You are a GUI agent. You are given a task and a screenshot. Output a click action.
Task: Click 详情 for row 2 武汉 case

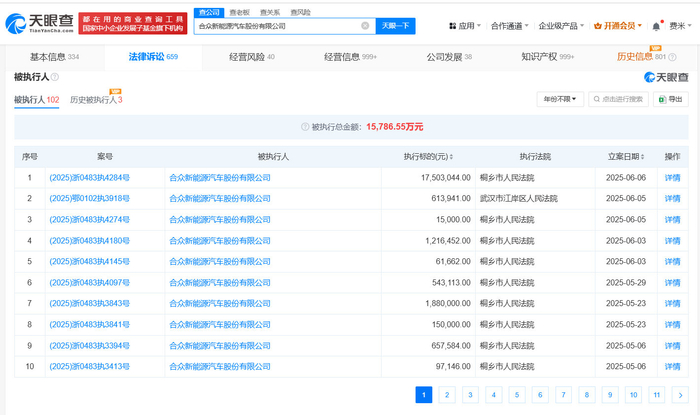click(x=672, y=199)
